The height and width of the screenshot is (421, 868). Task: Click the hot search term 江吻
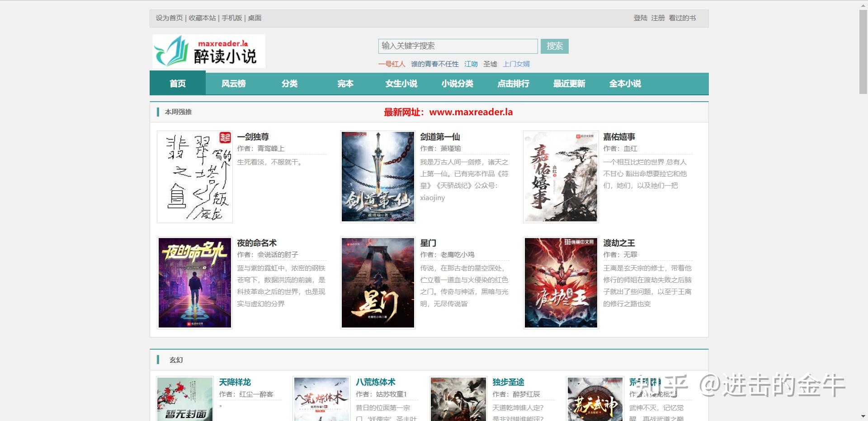[471, 64]
